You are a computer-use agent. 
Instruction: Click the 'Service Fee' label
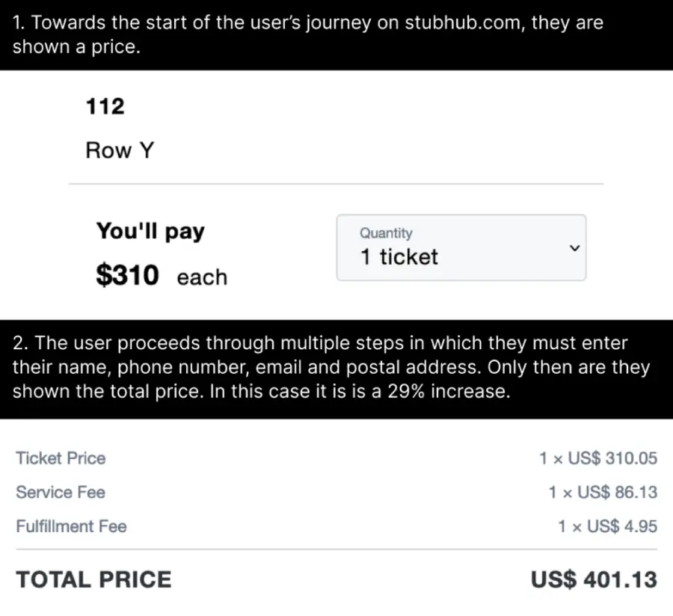(x=61, y=493)
